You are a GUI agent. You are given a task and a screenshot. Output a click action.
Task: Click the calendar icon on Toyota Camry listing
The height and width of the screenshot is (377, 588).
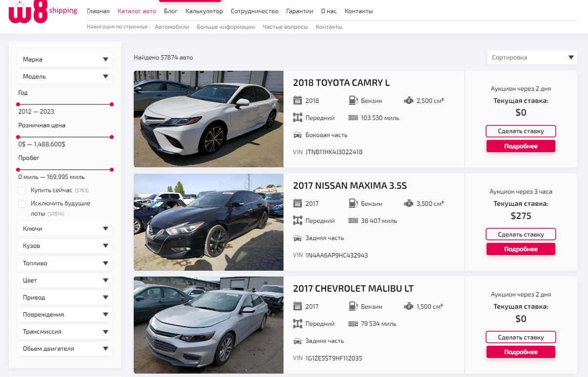(x=298, y=100)
